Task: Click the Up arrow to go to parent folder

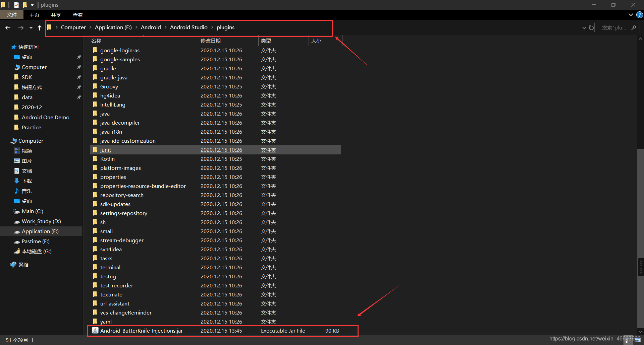Action: tap(39, 28)
